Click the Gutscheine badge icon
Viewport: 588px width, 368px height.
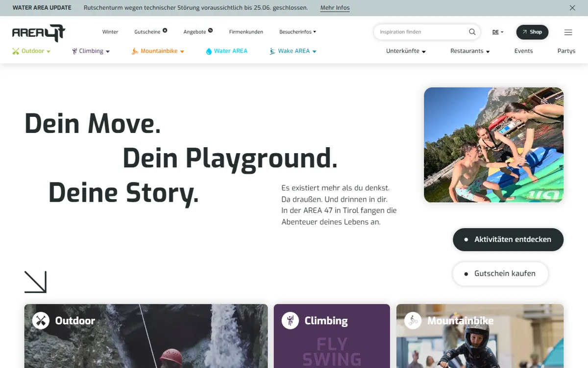pos(165,30)
